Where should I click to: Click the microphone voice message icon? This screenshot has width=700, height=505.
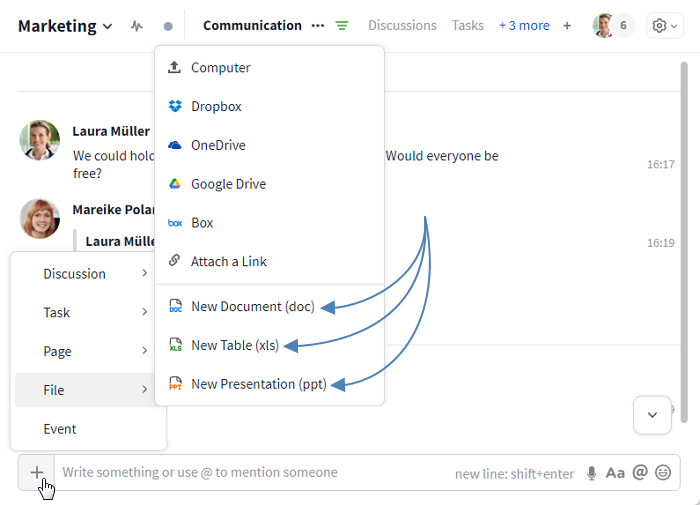[592, 473]
